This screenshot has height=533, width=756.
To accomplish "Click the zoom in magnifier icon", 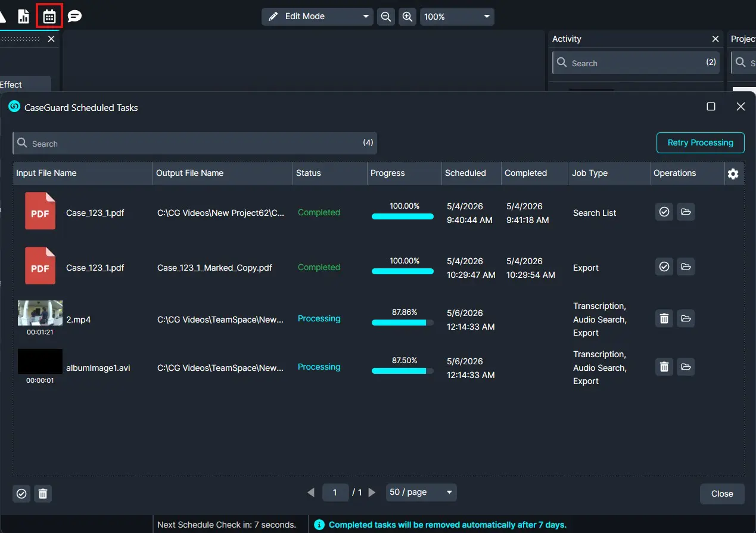I will (x=407, y=17).
